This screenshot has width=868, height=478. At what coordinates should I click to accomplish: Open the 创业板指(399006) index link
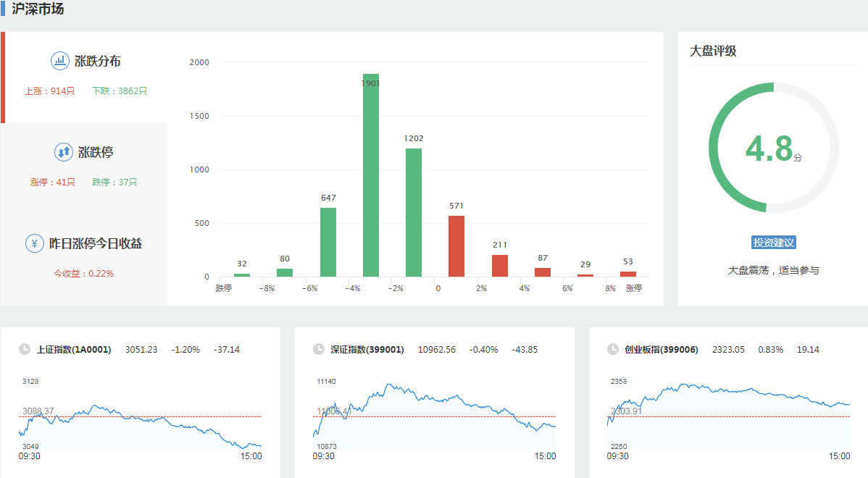coord(662,350)
